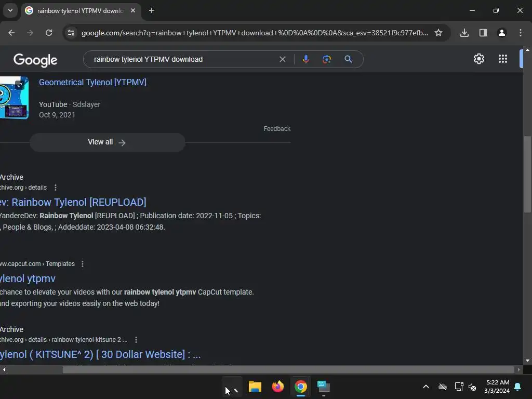Viewport: 532px width, 399px height.
Task: Open tab search dropdown arrow
Action: pyautogui.click(x=10, y=10)
